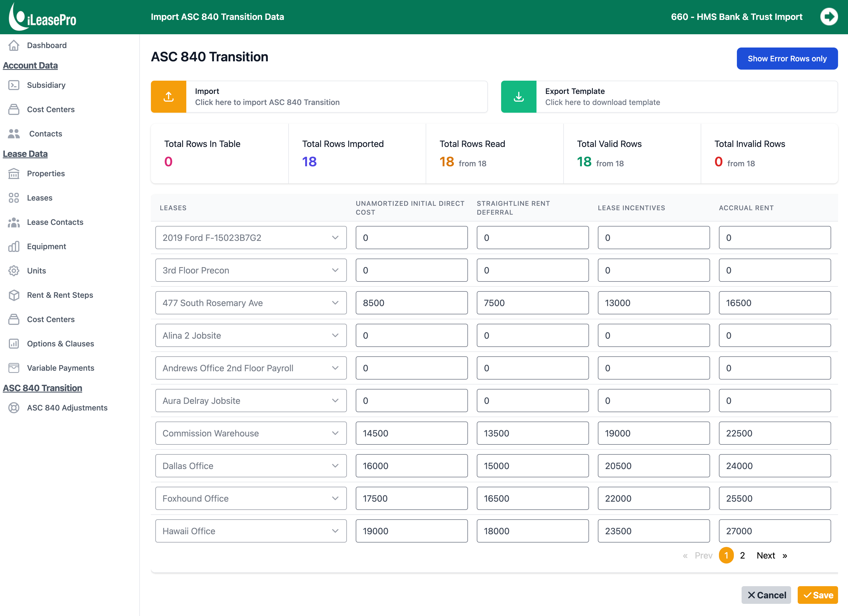Click the Dashboard home icon
Image resolution: width=848 pixels, height=616 pixels.
click(14, 45)
